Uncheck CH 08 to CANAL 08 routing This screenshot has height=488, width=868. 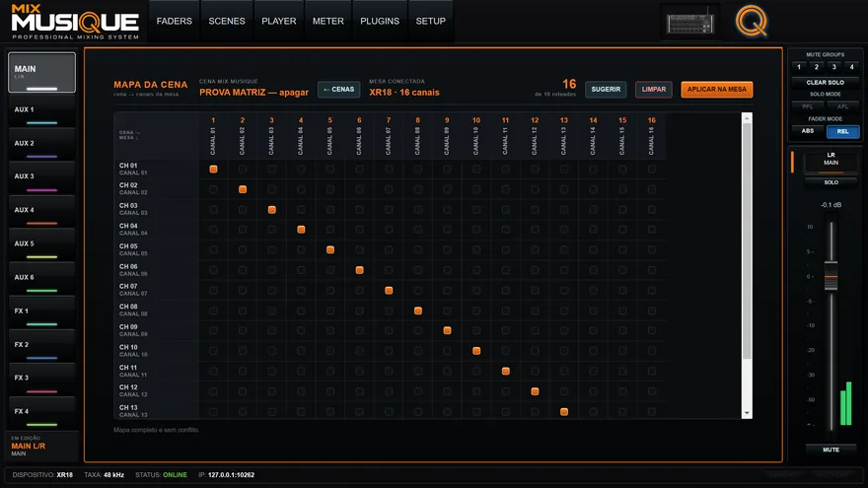(418, 311)
